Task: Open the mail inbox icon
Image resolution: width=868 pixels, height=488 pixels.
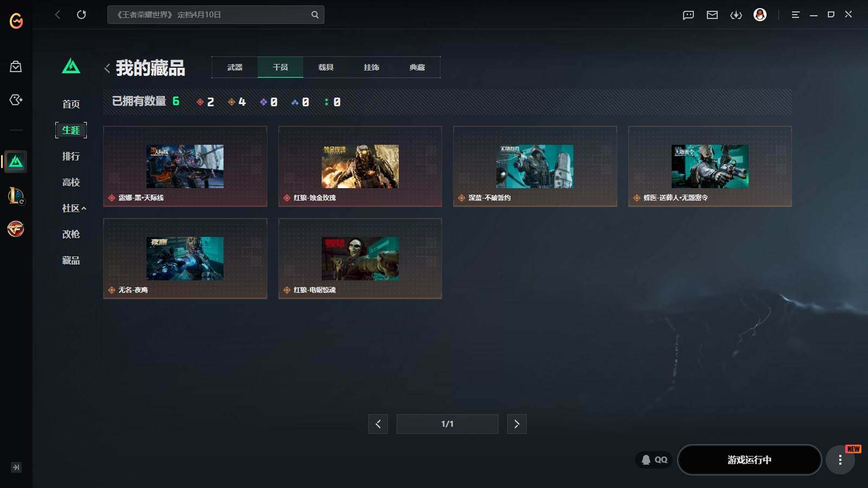Action: [x=712, y=15]
